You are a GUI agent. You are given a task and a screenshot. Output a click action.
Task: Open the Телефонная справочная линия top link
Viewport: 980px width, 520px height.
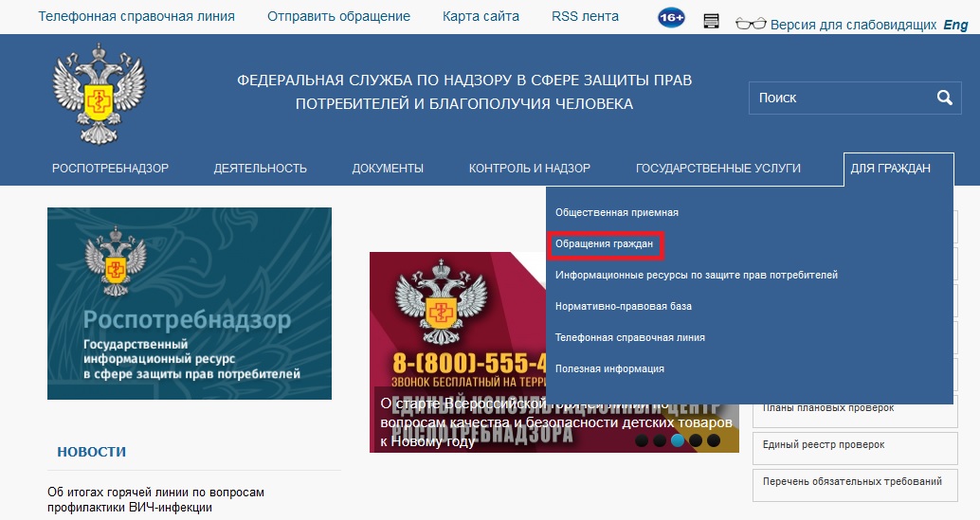tap(136, 16)
